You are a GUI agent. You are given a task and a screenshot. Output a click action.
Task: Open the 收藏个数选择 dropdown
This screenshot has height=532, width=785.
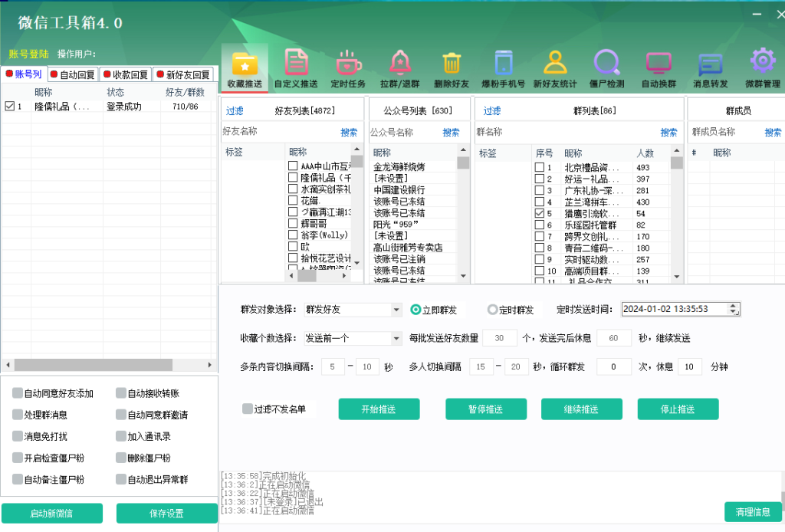point(396,338)
